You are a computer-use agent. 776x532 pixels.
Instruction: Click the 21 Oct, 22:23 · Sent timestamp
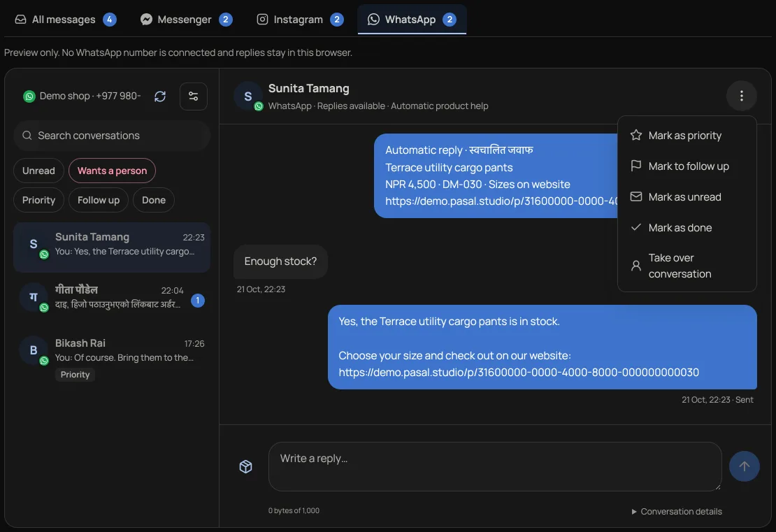click(x=717, y=400)
